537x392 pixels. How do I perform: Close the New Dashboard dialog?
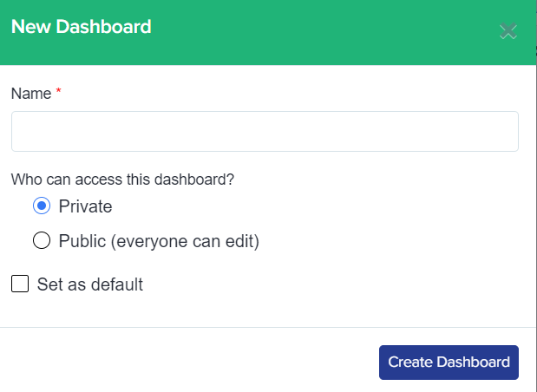pyautogui.click(x=508, y=32)
